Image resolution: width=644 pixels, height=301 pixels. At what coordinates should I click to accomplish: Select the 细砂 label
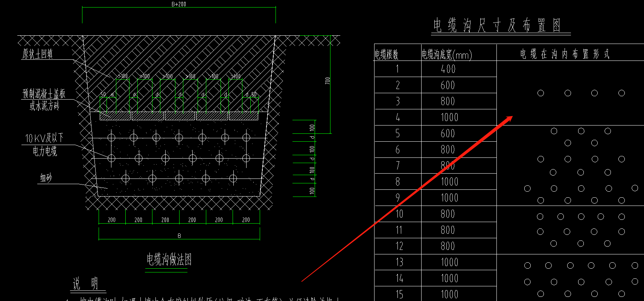pyautogui.click(x=46, y=178)
